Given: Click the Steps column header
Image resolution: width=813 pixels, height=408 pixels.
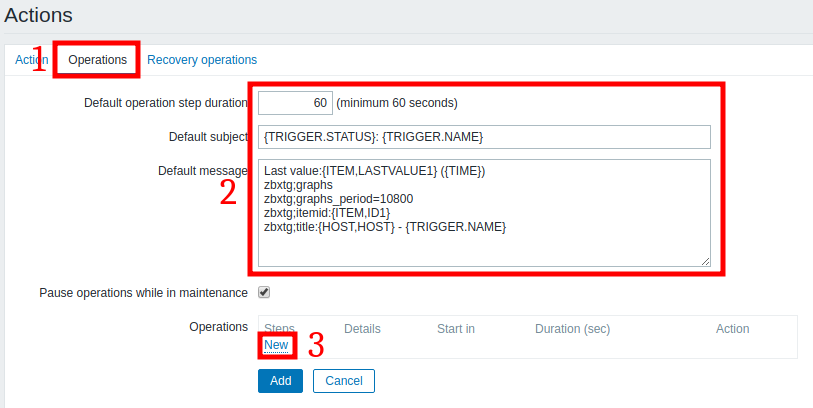Looking at the screenshot, I should point(279,328).
